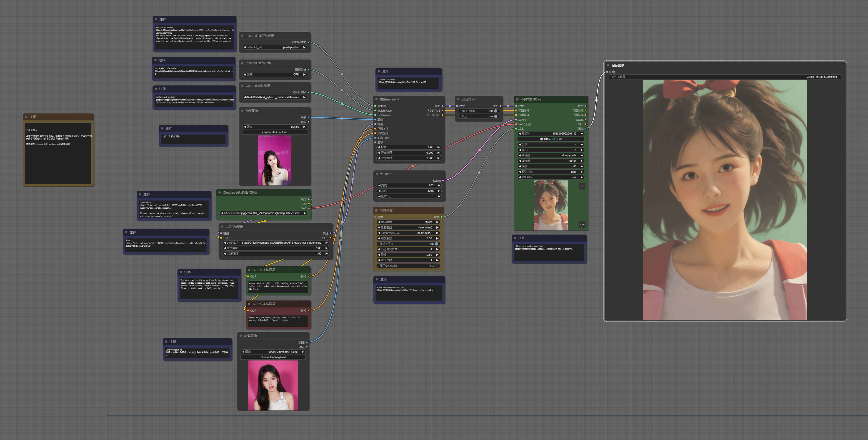
Task: Click increase arrow on 步数 field
Action: 582,145
